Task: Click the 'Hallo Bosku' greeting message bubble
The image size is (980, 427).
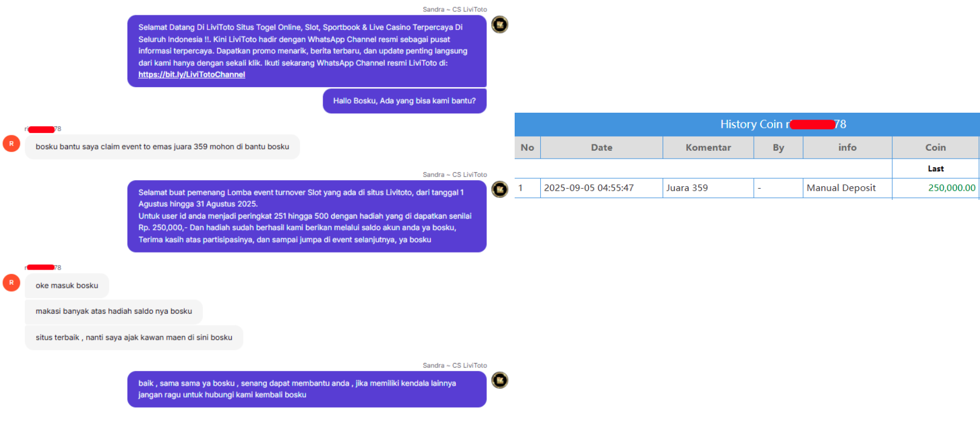Action: (x=405, y=101)
